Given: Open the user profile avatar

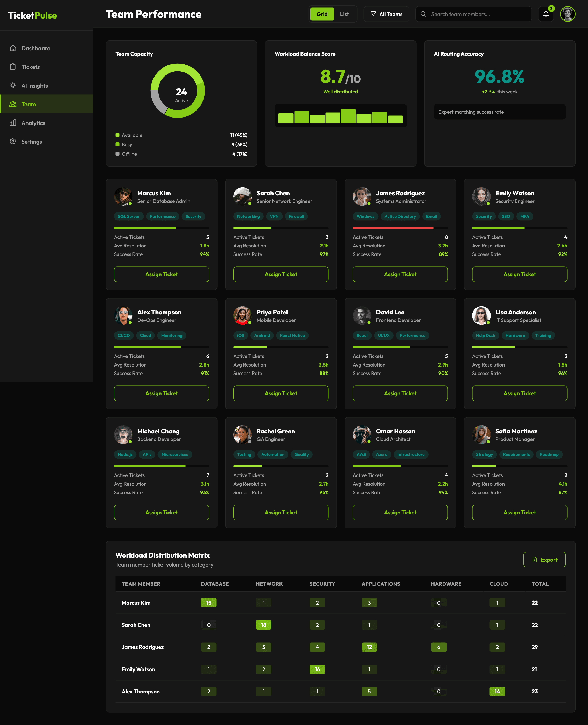Looking at the screenshot, I should tap(567, 14).
